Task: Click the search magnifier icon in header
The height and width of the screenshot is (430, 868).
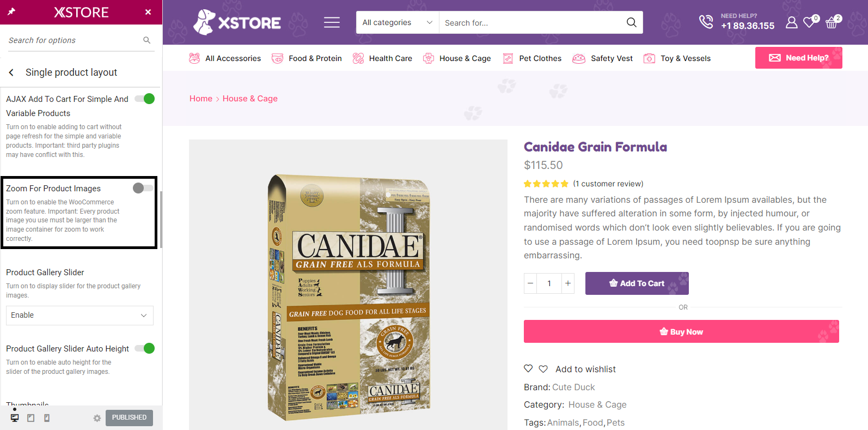Action: pyautogui.click(x=631, y=22)
